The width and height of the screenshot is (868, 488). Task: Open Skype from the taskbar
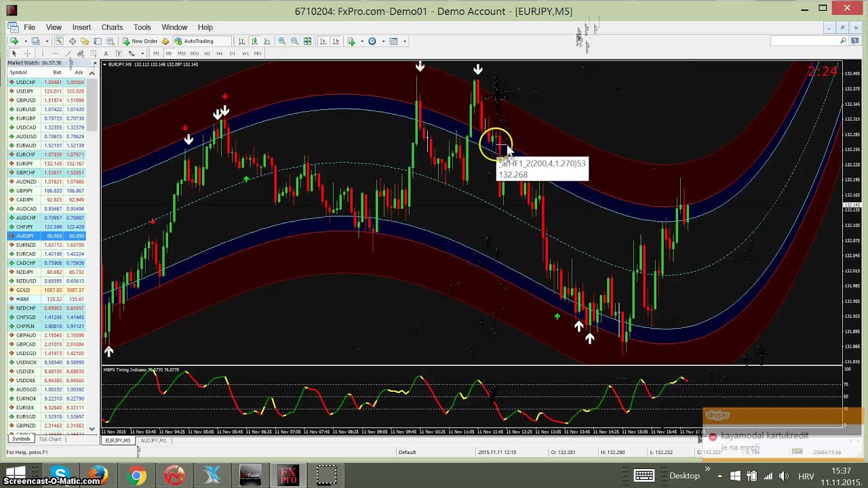click(60, 476)
